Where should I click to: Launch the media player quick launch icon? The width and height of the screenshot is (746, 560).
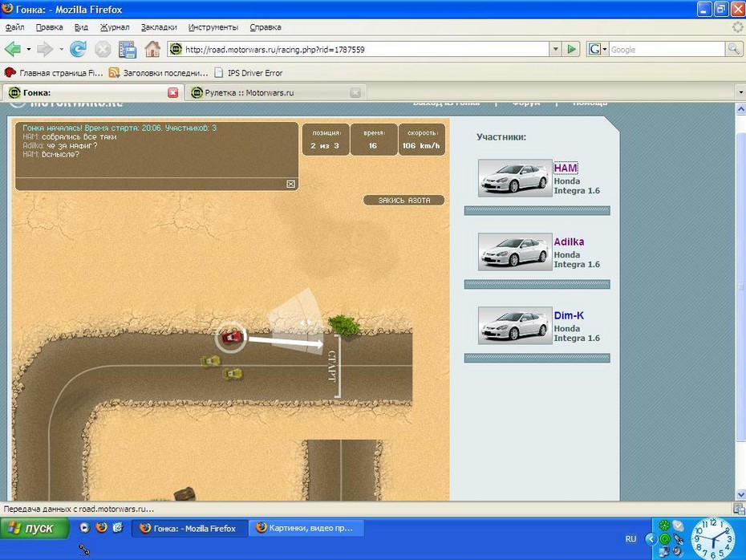(x=84, y=527)
